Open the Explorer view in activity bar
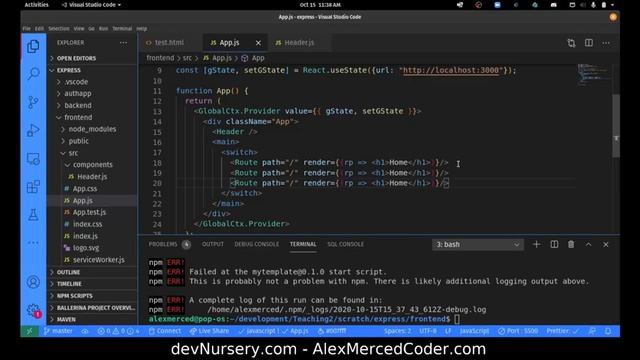Image resolution: width=640 pixels, height=360 pixels. tap(33, 47)
